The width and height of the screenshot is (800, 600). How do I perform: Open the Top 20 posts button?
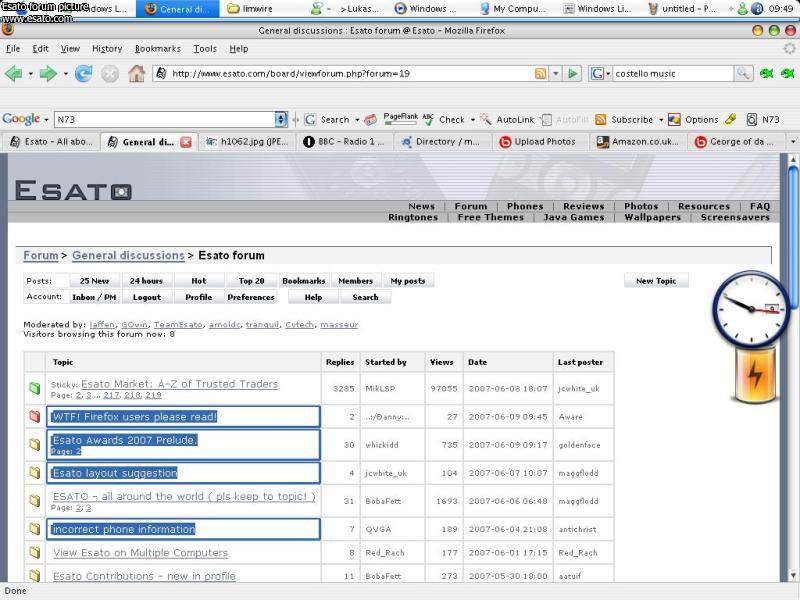click(x=252, y=281)
